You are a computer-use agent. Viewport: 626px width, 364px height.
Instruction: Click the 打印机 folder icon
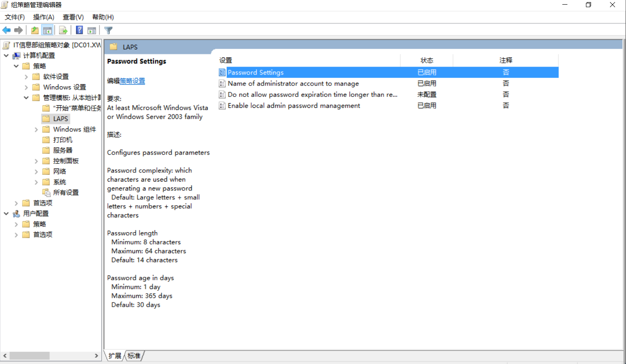point(46,140)
